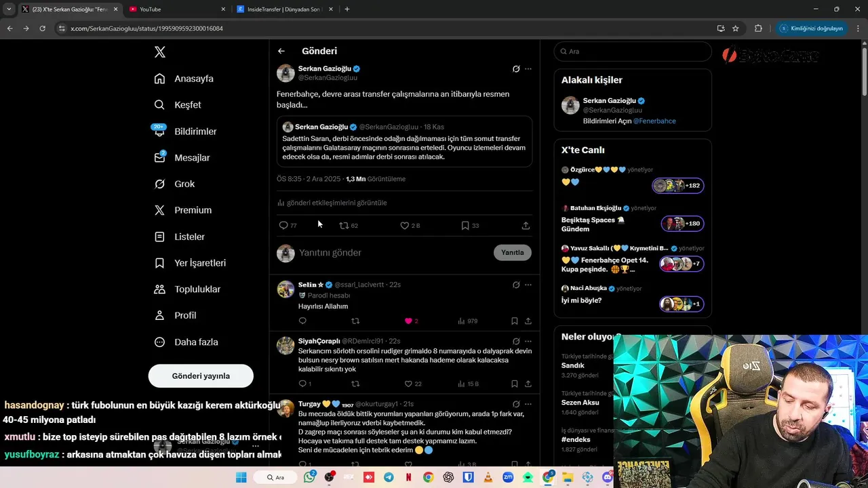Bookmark SiyahÇoraplı's reply
The image size is (868, 488).
coord(515,384)
